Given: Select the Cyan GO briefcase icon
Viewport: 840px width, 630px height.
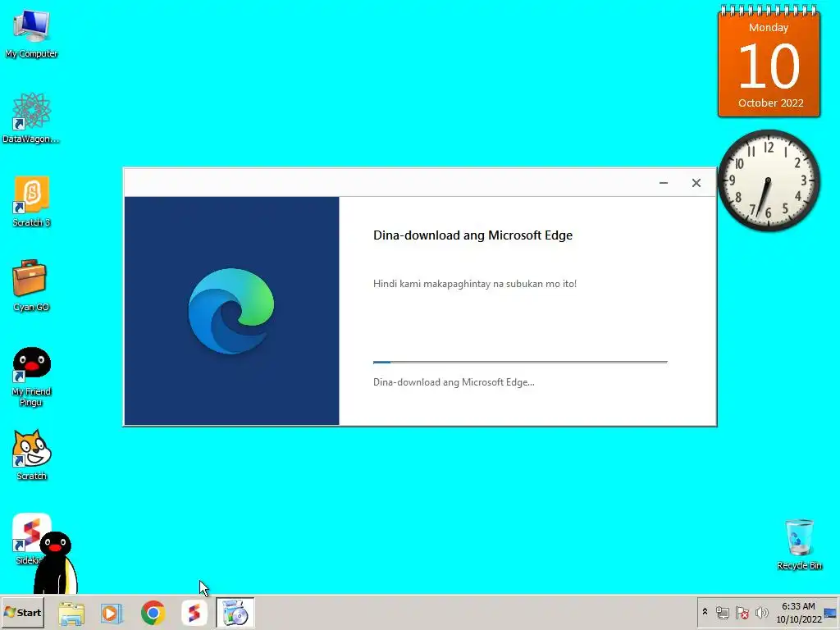Looking at the screenshot, I should point(30,285).
